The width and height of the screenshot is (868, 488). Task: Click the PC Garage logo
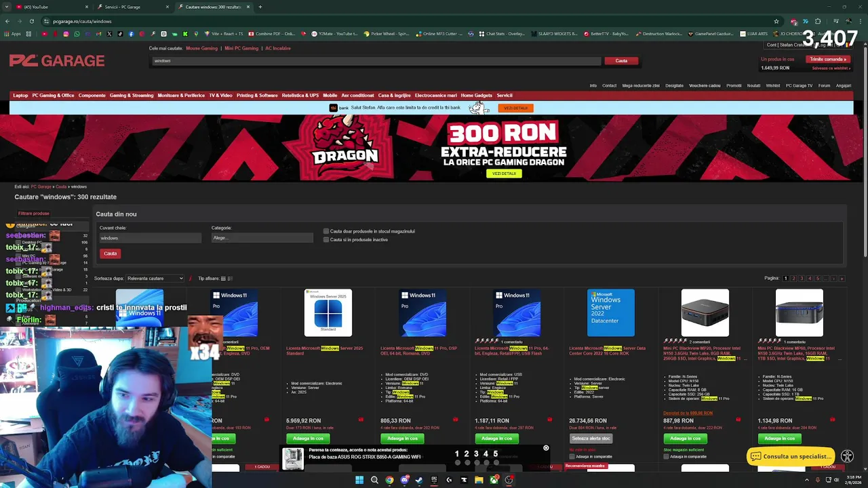pyautogui.click(x=57, y=61)
